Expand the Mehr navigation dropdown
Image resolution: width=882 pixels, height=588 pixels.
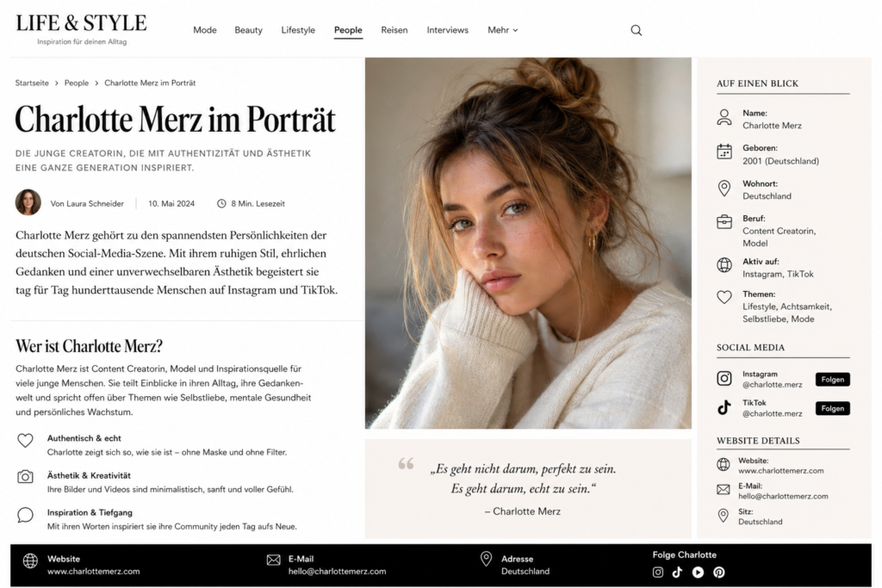pyautogui.click(x=502, y=30)
